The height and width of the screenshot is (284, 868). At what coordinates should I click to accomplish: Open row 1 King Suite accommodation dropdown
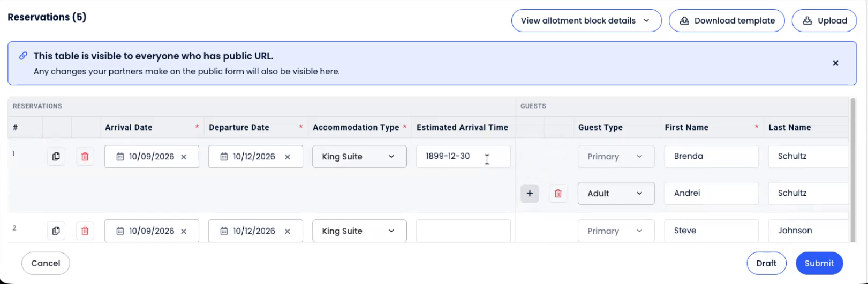[359, 157]
